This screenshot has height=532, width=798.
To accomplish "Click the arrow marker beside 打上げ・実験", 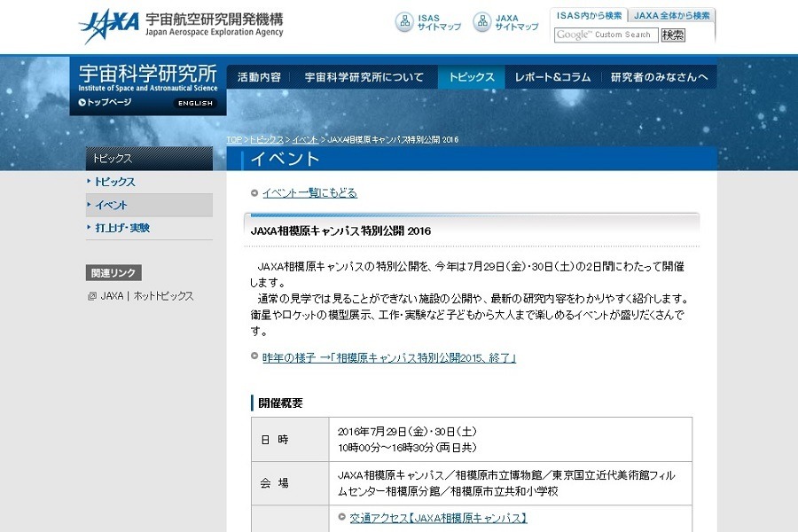I will click(89, 228).
